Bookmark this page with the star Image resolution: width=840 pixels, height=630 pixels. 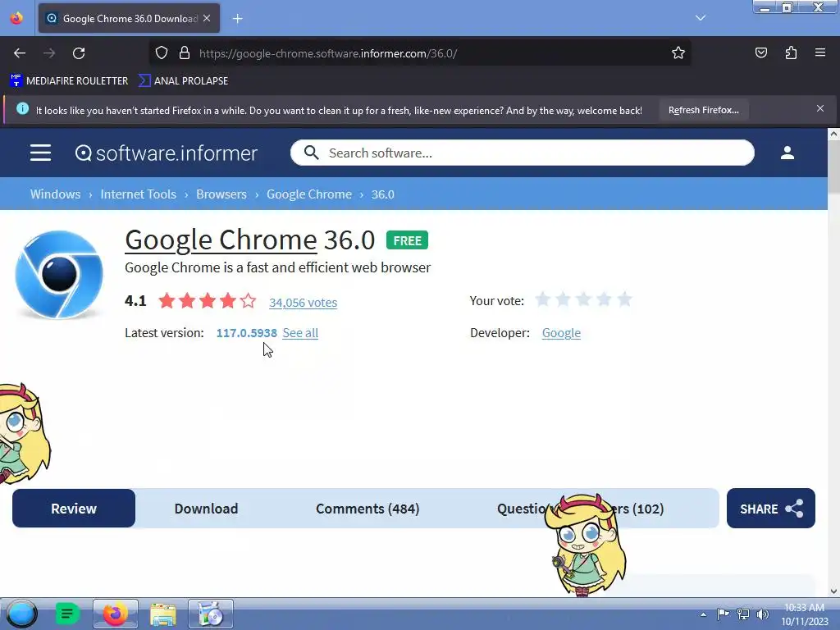coord(678,53)
